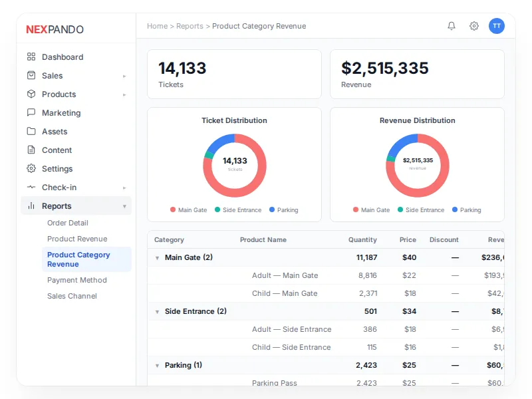The image size is (532, 399).
Task: Open notifications bell icon
Action: click(452, 26)
